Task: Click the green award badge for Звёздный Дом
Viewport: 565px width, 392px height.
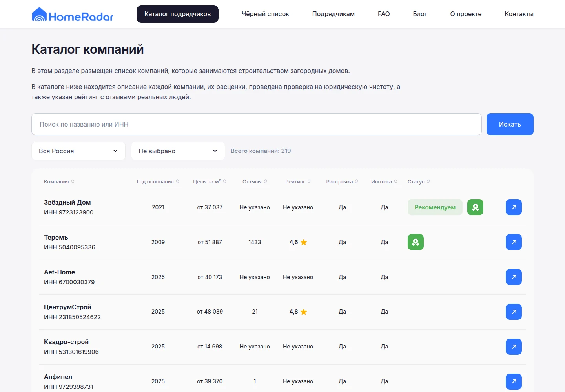Action: pos(475,207)
